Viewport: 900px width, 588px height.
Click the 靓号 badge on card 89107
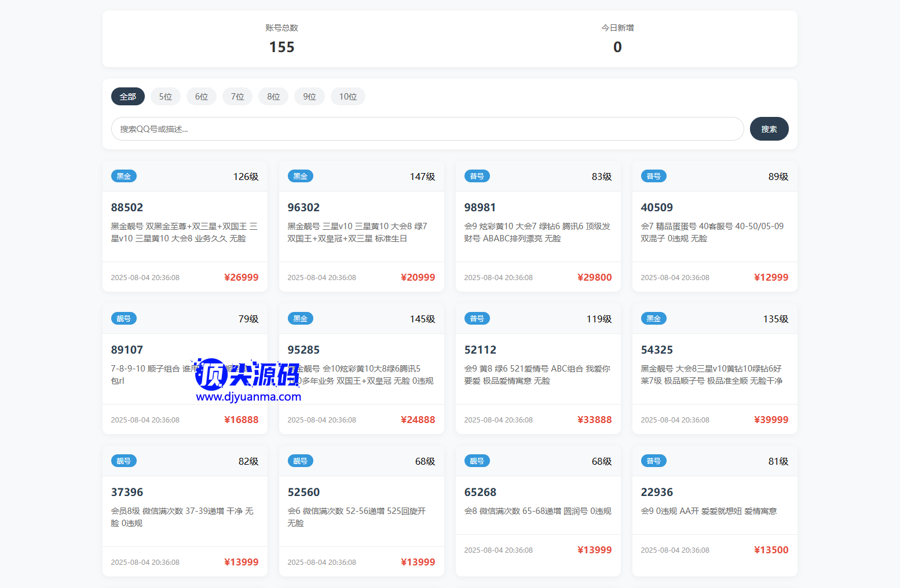tap(123, 319)
